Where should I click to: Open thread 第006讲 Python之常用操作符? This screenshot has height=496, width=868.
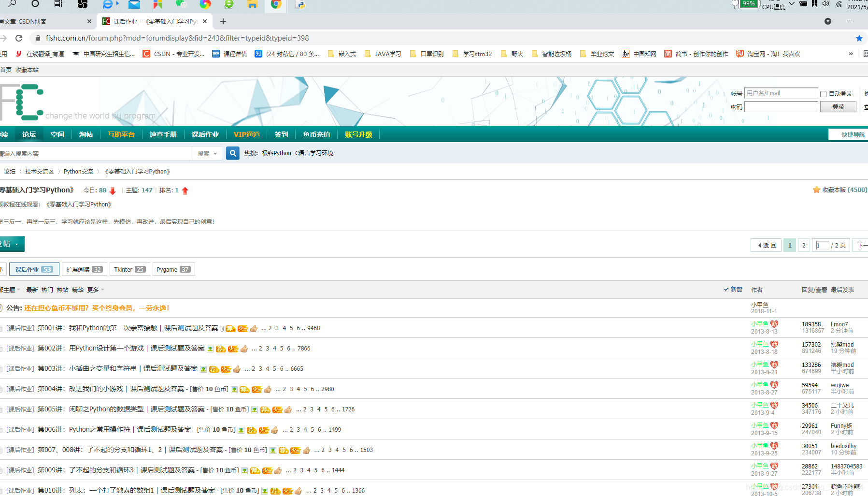tap(114, 429)
